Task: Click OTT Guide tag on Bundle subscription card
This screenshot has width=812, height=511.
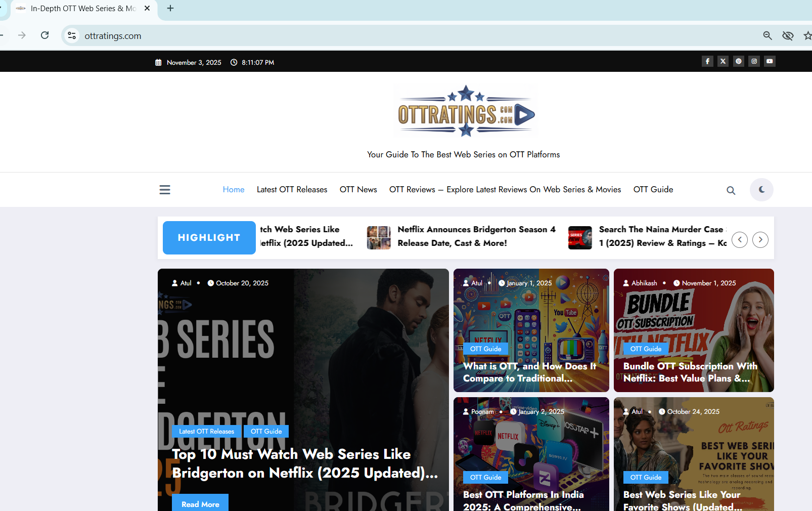Action: pyautogui.click(x=646, y=349)
